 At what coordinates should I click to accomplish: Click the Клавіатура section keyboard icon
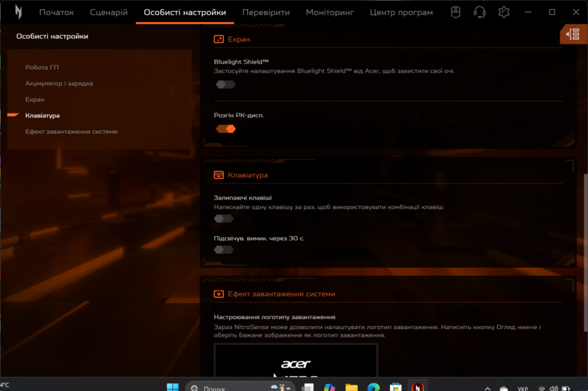point(218,175)
